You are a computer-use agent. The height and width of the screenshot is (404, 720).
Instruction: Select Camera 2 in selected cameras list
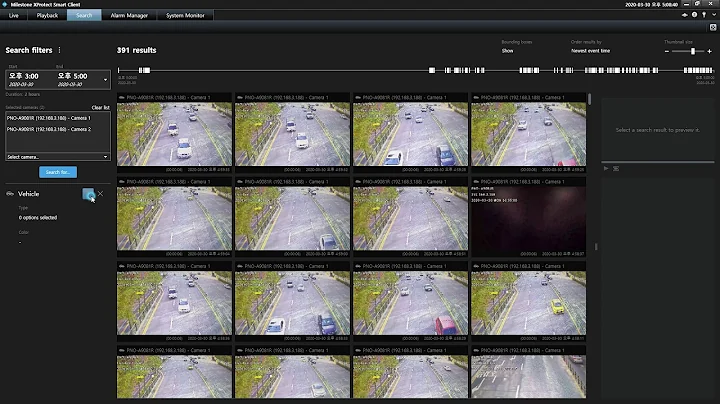click(x=49, y=129)
